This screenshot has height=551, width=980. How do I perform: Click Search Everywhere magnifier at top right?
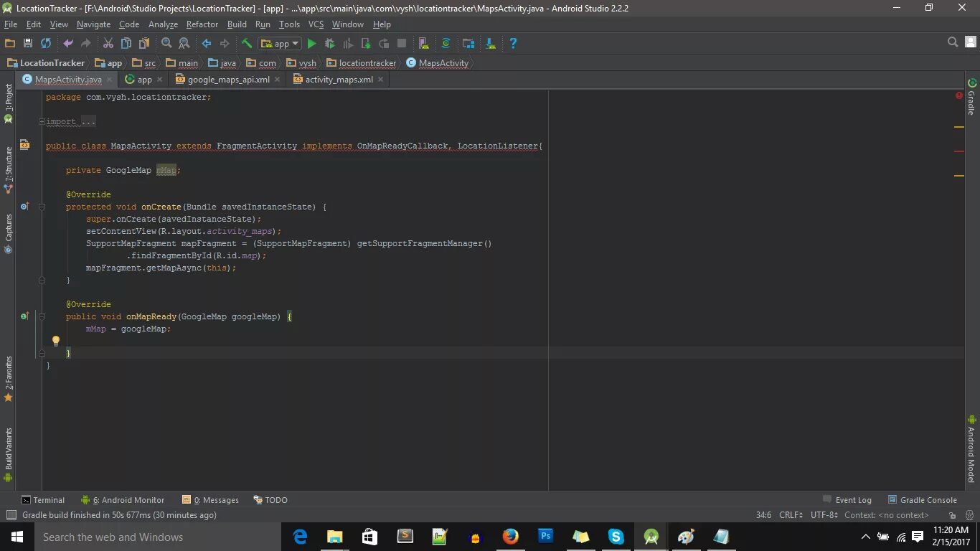953,42
